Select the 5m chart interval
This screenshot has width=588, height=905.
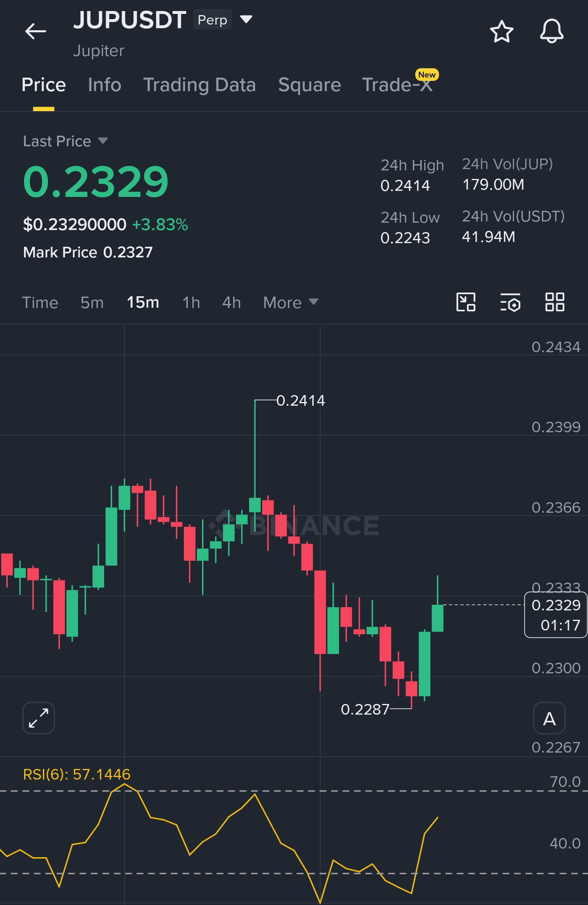92,303
